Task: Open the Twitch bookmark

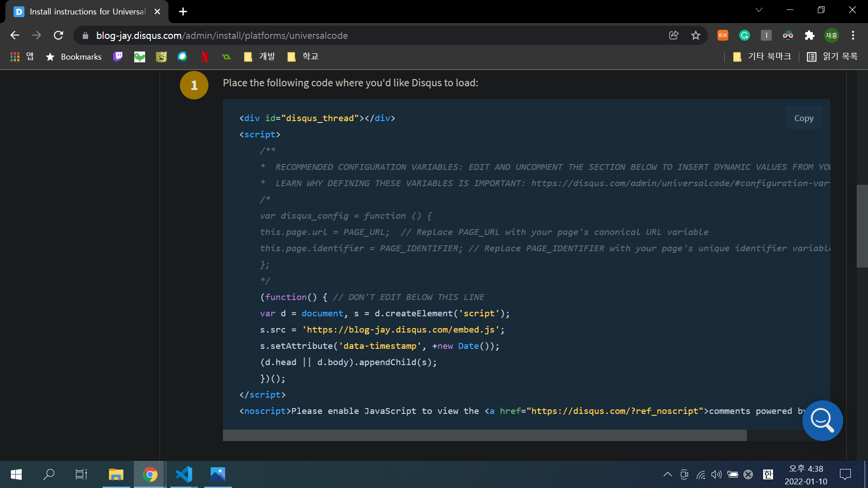Action: 118,56
